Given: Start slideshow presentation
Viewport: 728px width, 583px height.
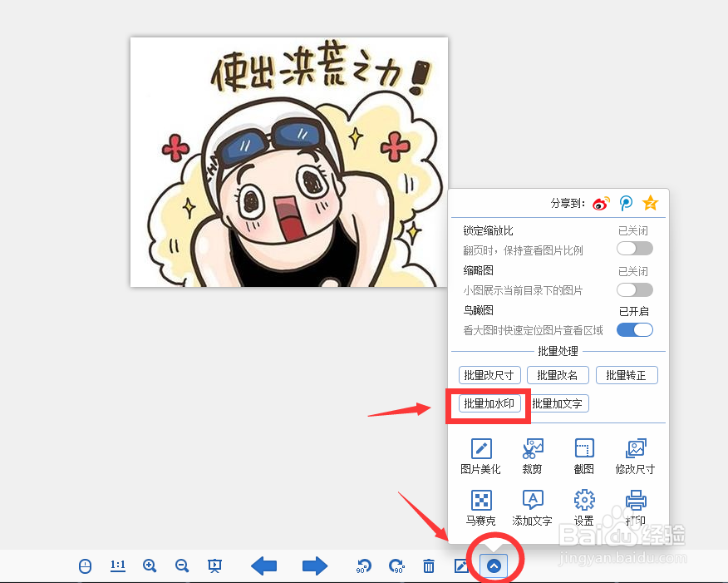Looking at the screenshot, I should pyautogui.click(x=214, y=566).
